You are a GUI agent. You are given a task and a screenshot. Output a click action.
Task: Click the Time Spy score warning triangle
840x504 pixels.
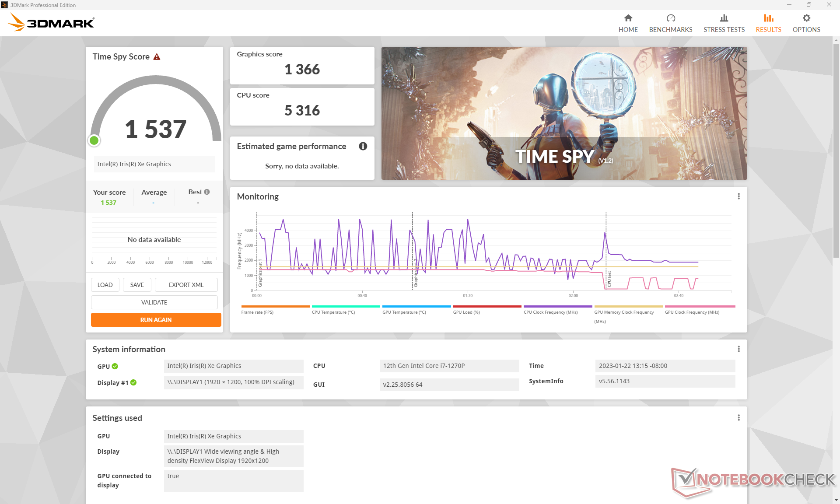tap(157, 57)
